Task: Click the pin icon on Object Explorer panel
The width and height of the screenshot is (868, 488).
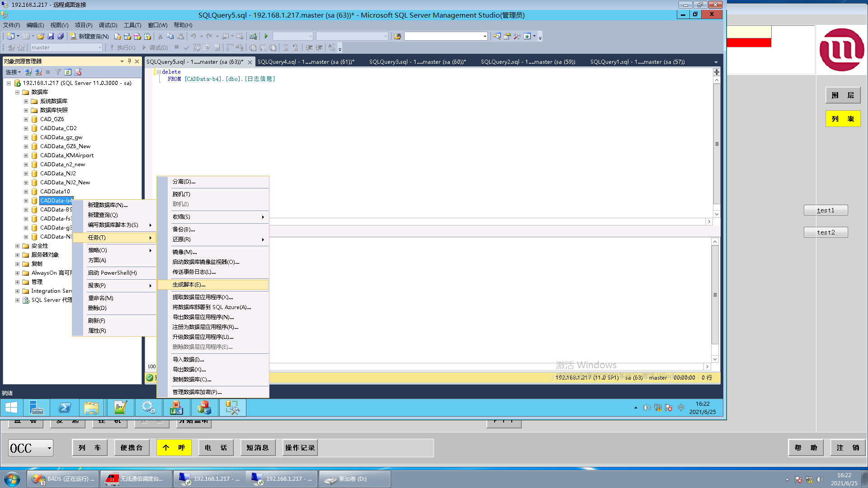Action: [x=129, y=61]
